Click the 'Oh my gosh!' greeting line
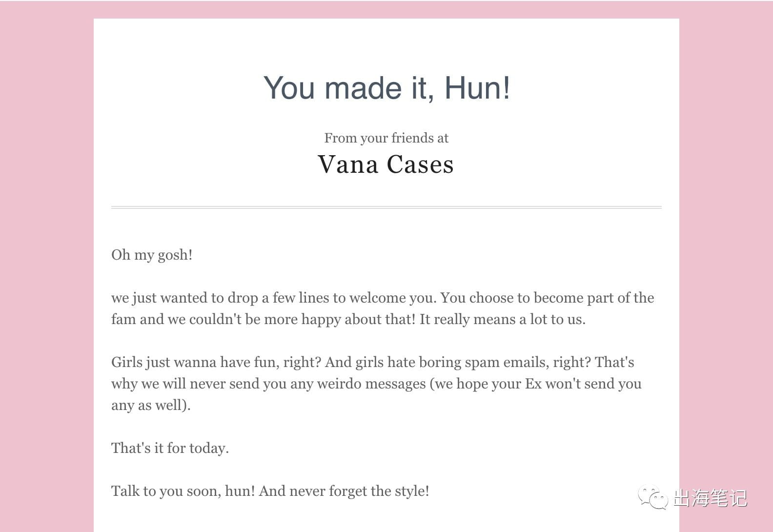This screenshot has width=773, height=532. pos(152,255)
